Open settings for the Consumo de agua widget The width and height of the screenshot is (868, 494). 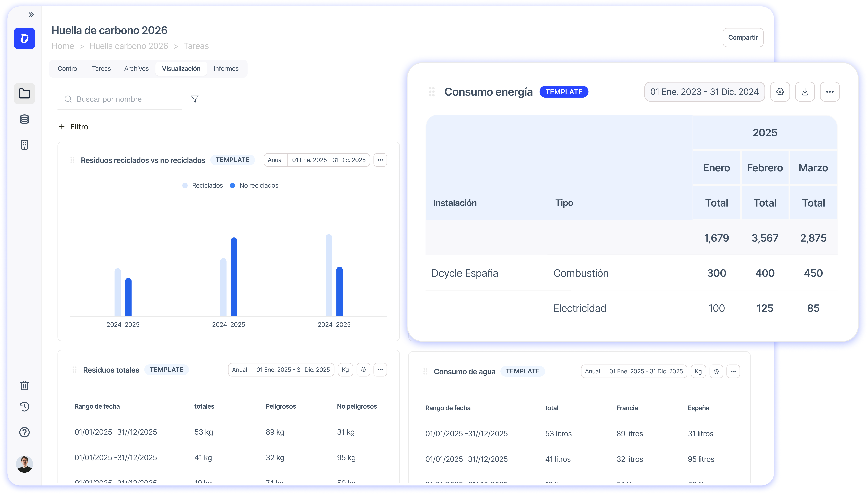click(716, 371)
